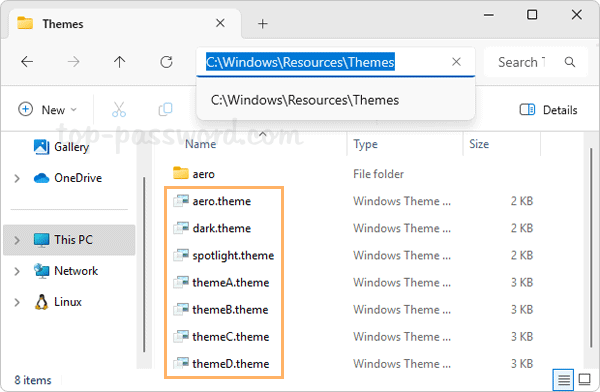Viewport: 600px width, 392px height.
Task: Expand the OneDrive tree node
Action: [17, 178]
